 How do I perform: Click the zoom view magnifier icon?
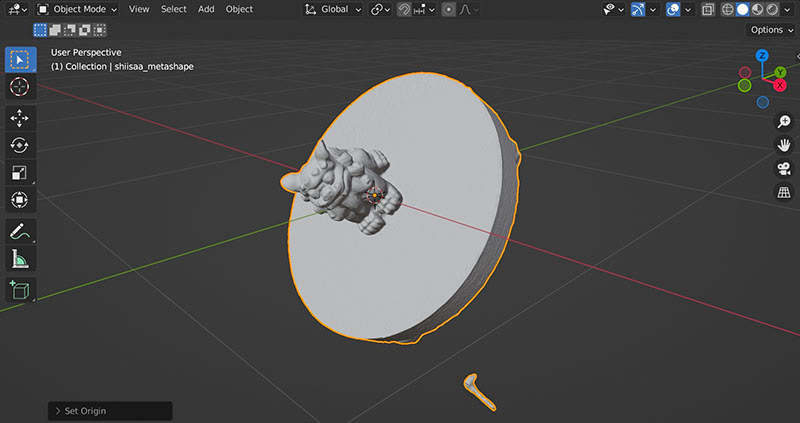click(x=784, y=121)
